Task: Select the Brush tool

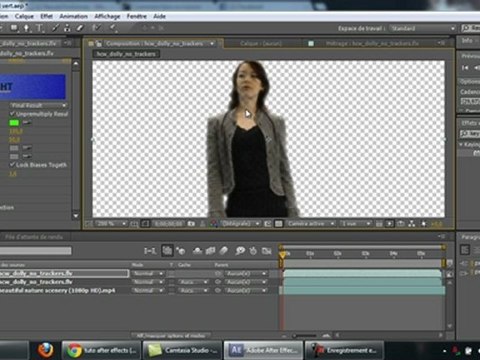Action: (55, 28)
